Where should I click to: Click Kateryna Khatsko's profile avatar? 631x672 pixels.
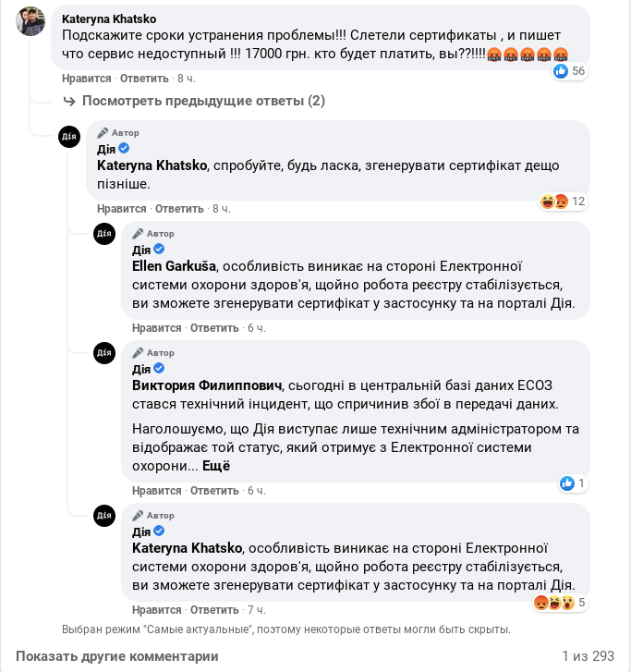[30, 21]
